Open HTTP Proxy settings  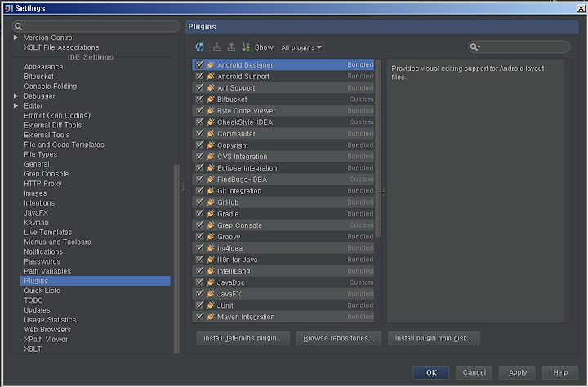pyautogui.click(x=42, y=184)
